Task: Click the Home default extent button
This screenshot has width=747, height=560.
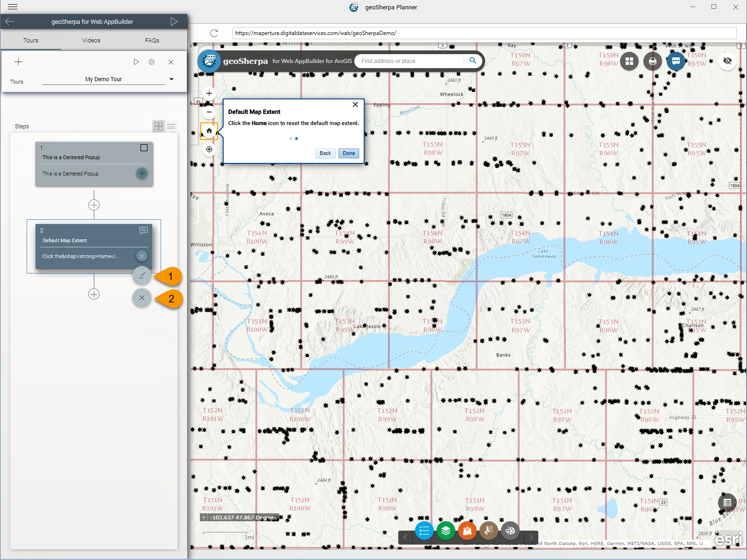Action: (x=209, y=131)
